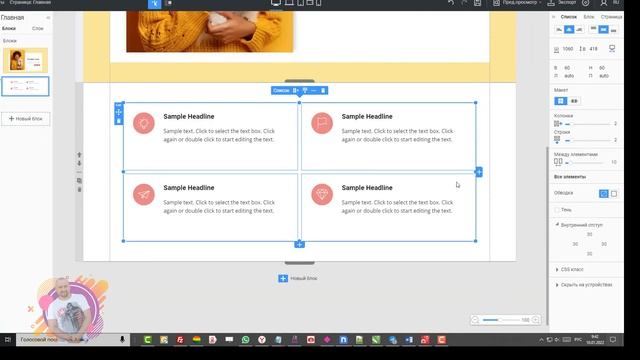Click Новый блок button in left panel

click(26, 119)
